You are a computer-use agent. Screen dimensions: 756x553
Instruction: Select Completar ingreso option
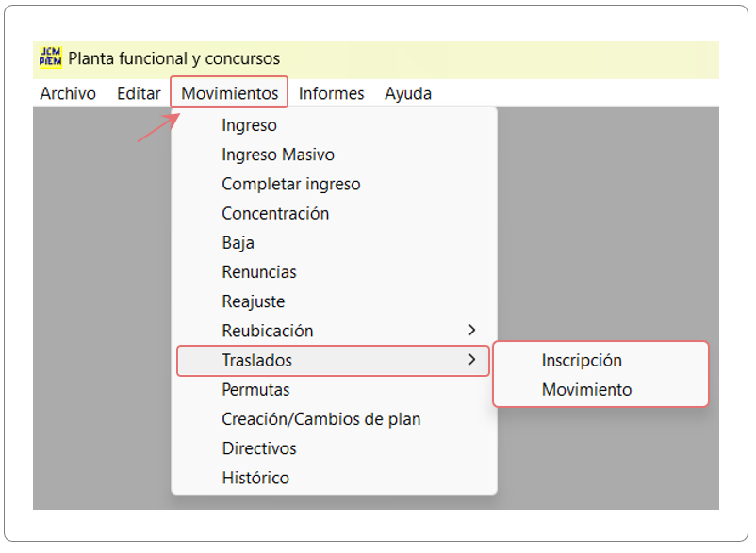334,184
